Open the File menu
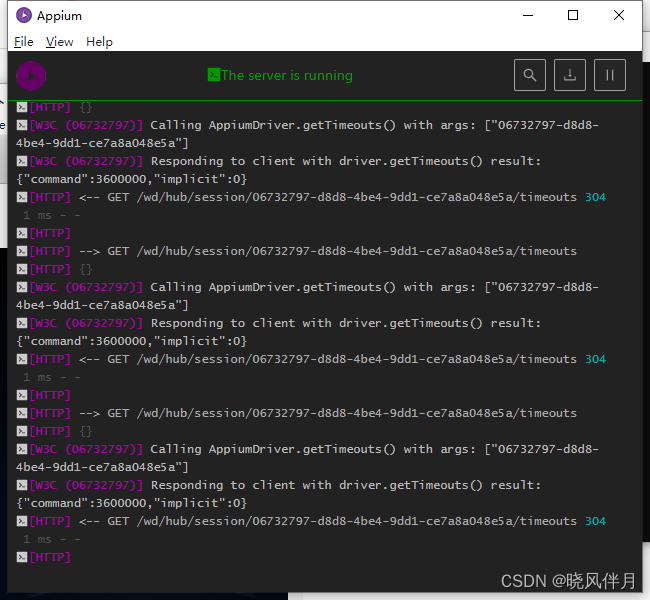 pyautogui.click(x=24, y=42)
